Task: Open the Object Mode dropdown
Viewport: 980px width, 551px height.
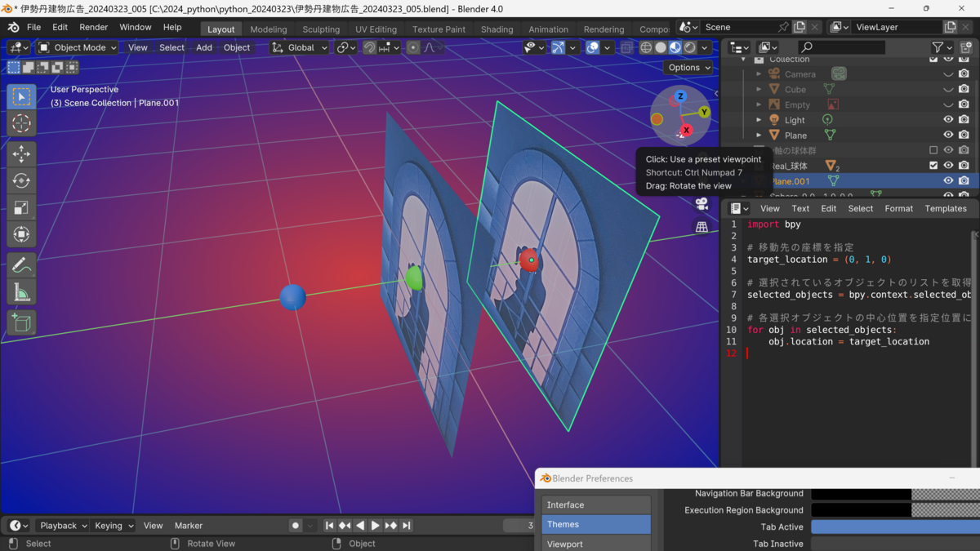Action: point(76,47)
